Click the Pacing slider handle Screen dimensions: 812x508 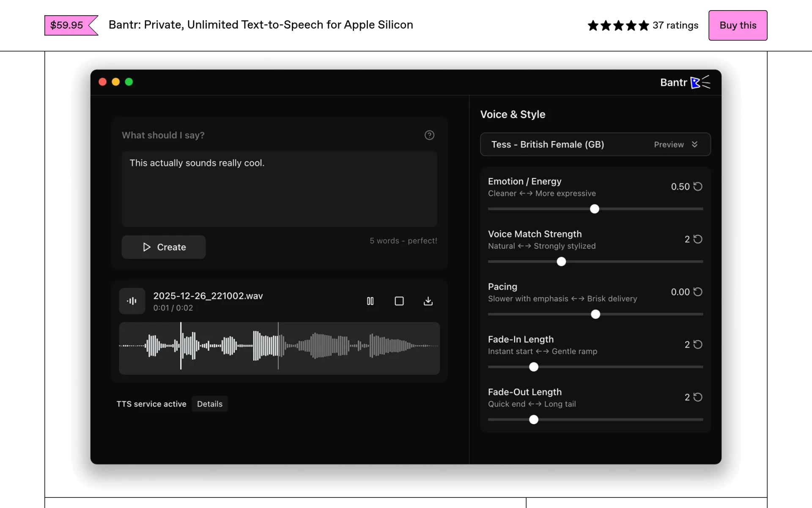[x=595, y=314]
